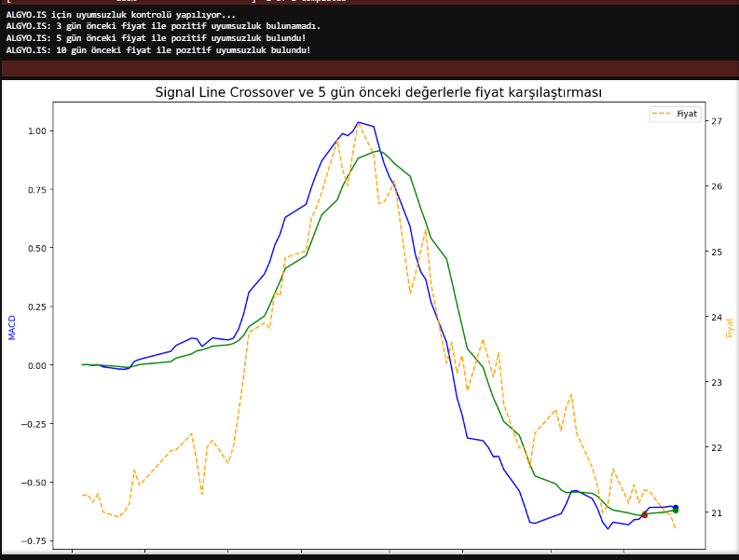739x560 pixels.
Task: Click the "10 gün önceki fiyat" output line
Action: tap(158, 50)
